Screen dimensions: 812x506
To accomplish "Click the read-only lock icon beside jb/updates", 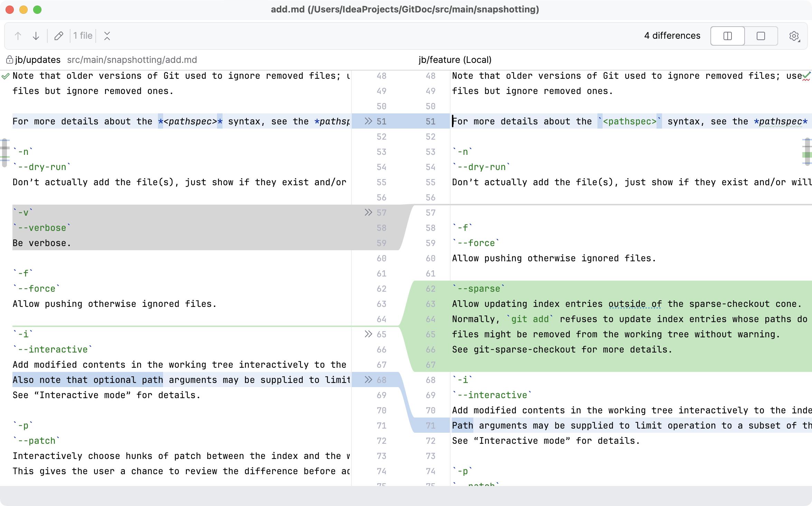I will (9, 60).
